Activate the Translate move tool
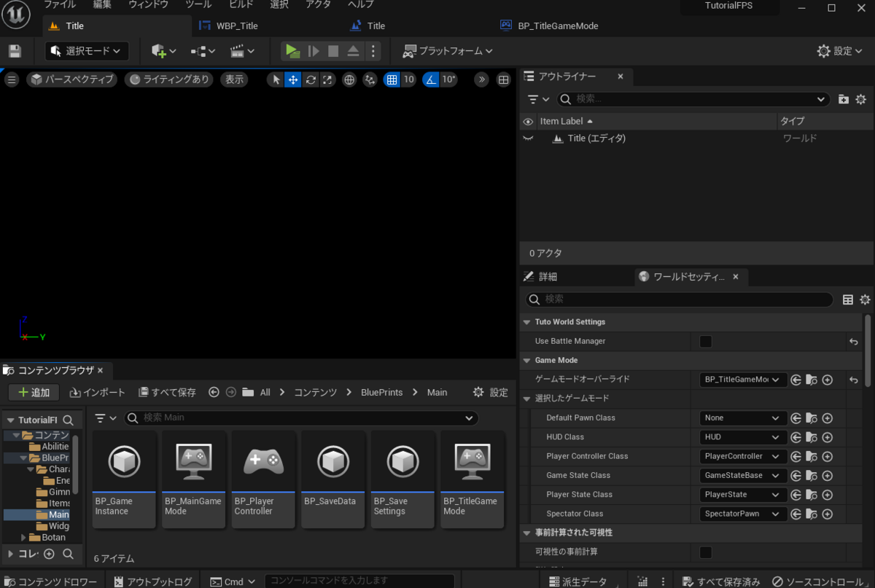This screenshot has width=875, height=588. tap(292, 79)
